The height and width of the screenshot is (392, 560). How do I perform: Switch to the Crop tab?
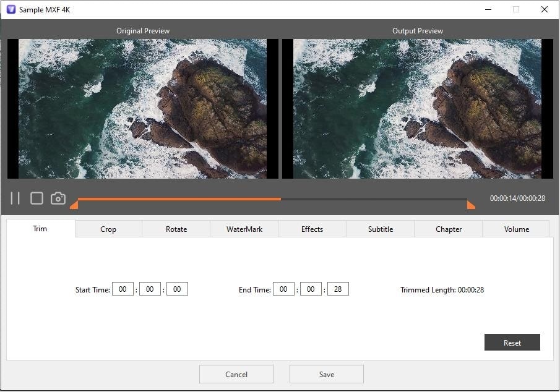(x=108, y=229)
